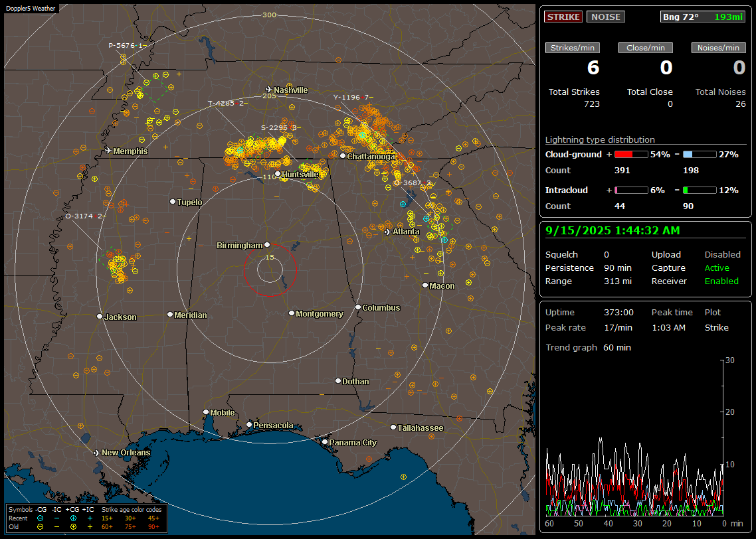This screenshot has height=539, width=756.
Task: Click the Receiver status Enabled
Action: coord(721,281)
